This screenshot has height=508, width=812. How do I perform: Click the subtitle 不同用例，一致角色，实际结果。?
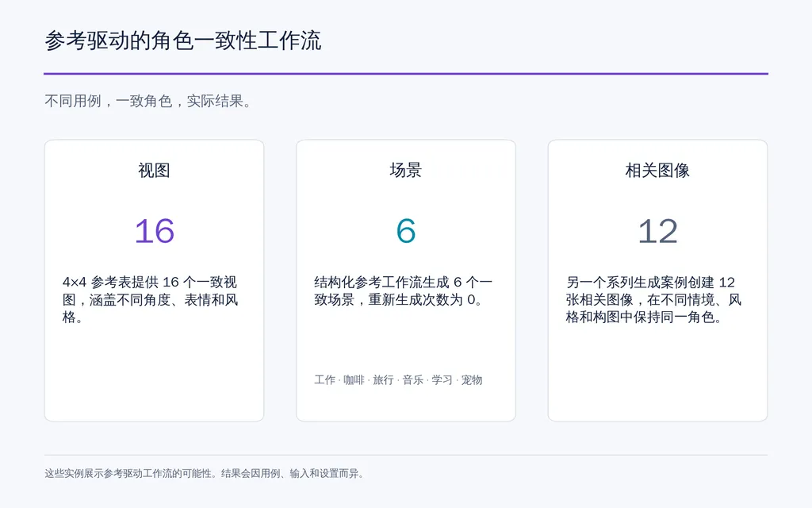[x=148, y=101]
